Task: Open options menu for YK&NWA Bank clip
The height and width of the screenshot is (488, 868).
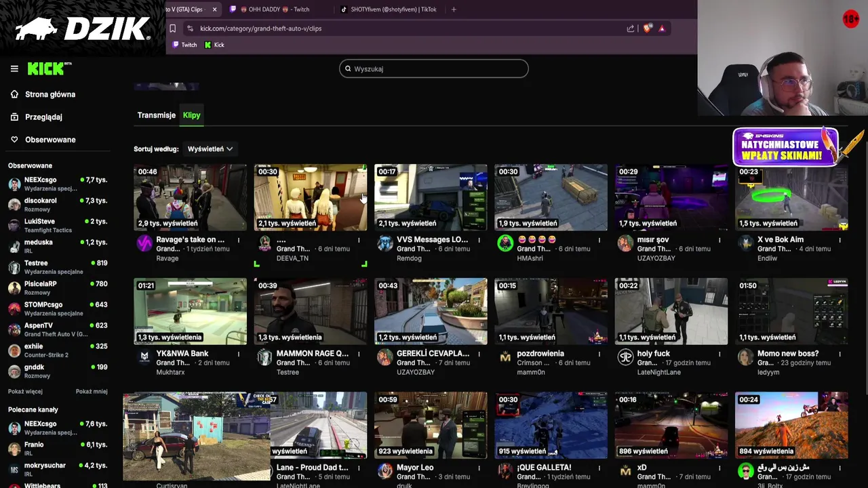Action: coord(239,354)
